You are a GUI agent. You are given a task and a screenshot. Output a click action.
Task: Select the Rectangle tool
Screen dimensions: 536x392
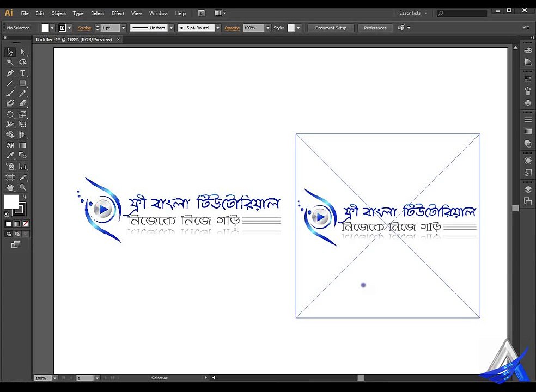23,83
